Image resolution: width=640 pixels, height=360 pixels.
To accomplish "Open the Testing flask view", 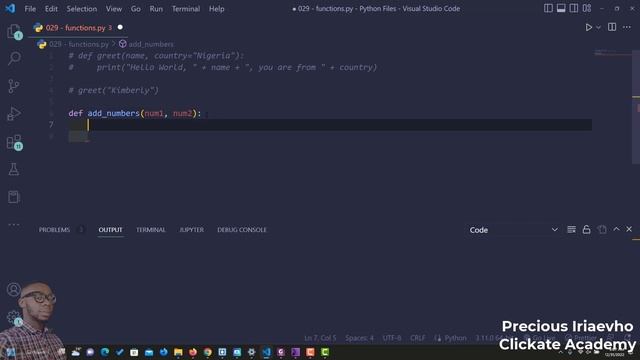I will 14,169.
